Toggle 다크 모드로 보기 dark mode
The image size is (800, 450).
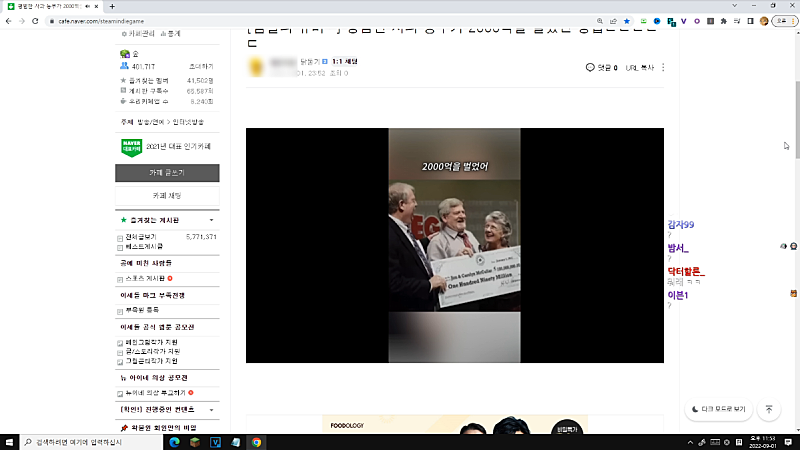[719, 409]
